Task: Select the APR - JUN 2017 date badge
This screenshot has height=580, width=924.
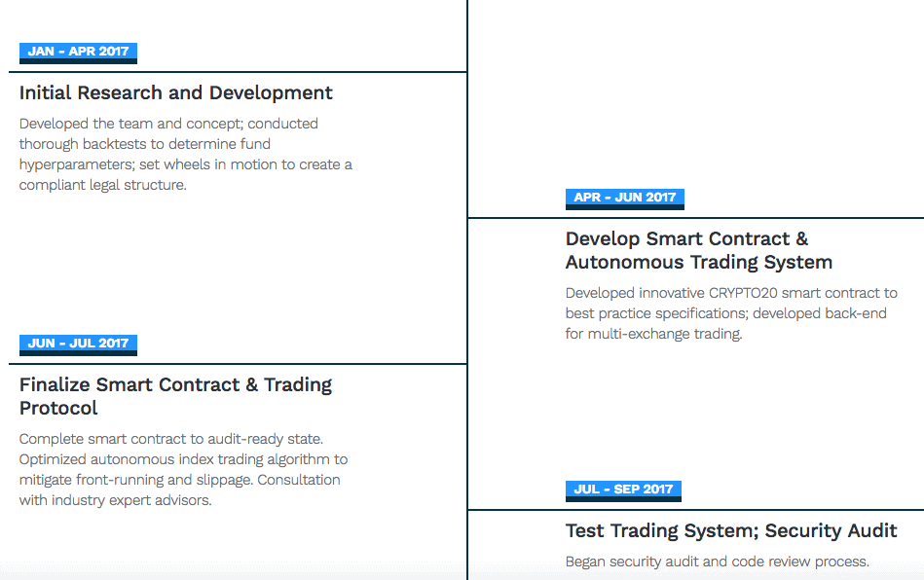Action: coord(625,199)
